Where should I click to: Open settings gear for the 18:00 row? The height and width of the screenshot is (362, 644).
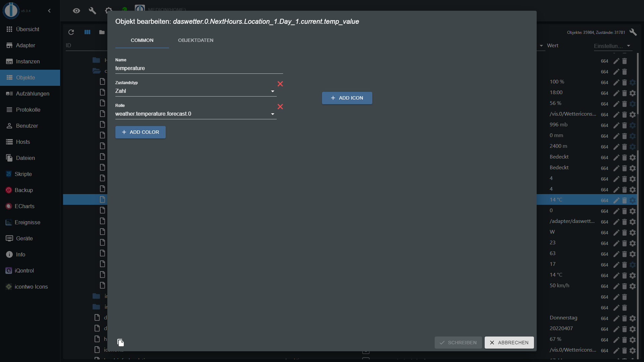[633, 93]
